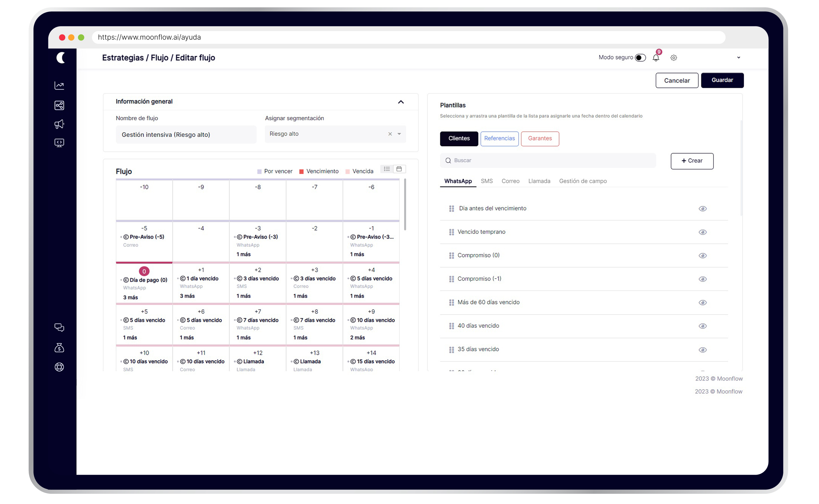819x504 pixels.
Task: Open the notifications bell
Action: tap(656, 58)
